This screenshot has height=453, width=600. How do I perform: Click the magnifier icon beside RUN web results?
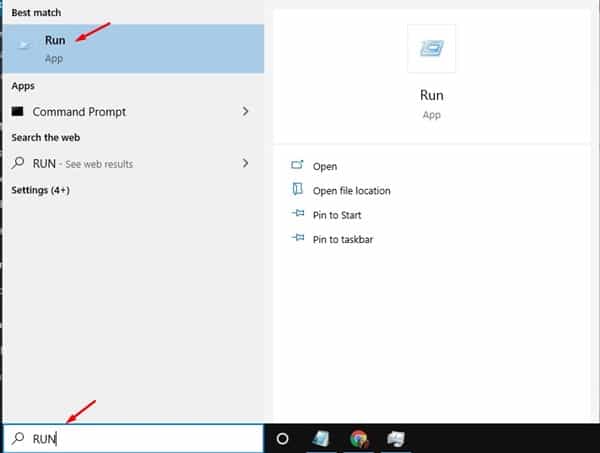point(18,163)
